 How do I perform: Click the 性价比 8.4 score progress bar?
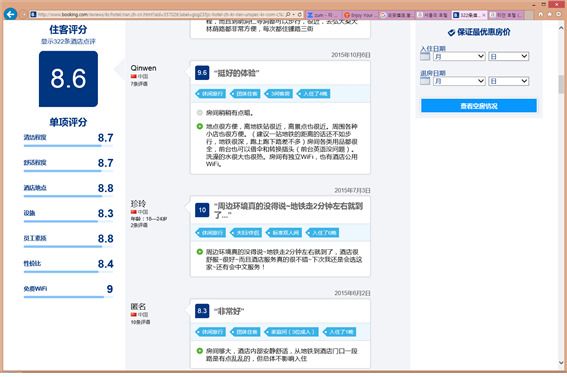(x=68, y=272)
